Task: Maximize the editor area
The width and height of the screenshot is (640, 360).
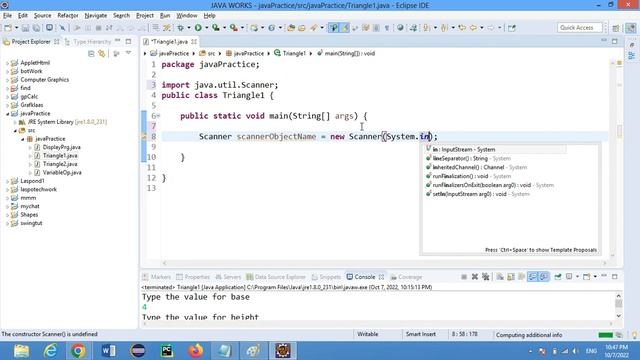Action: (615, 41)
